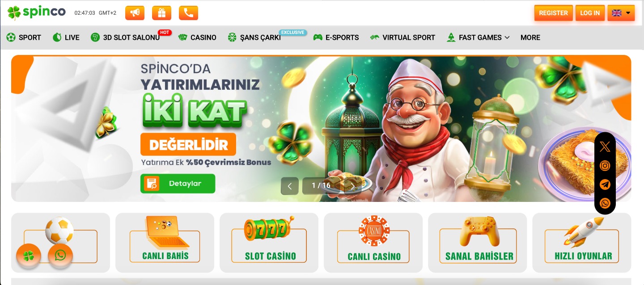The image size is (644, 285).
Task: Open the Telegram icon in social bar
Action: (605, 184)
